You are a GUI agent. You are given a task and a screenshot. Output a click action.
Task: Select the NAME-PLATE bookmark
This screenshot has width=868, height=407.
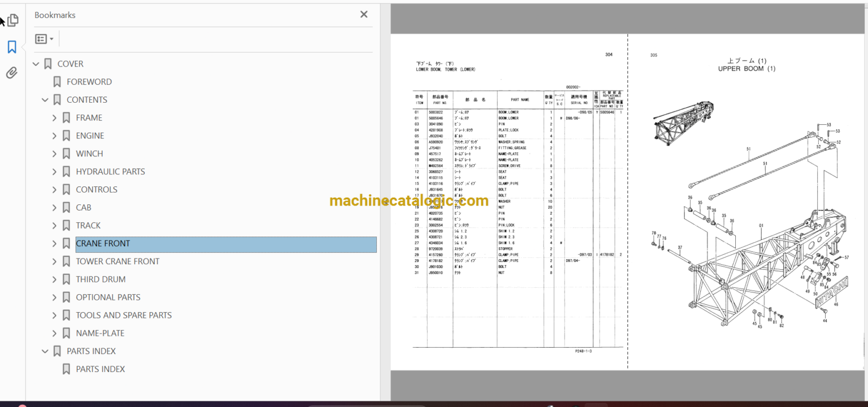[x=100, y=333]
